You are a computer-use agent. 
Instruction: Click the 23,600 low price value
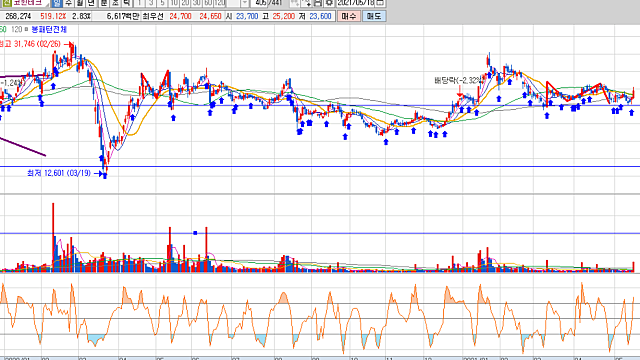point(320,16)
